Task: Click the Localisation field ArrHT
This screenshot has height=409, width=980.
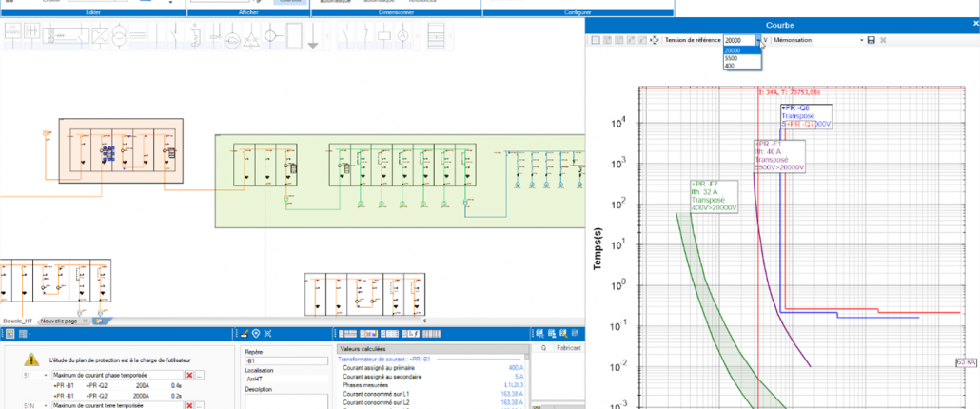Action: click(286, 379)
